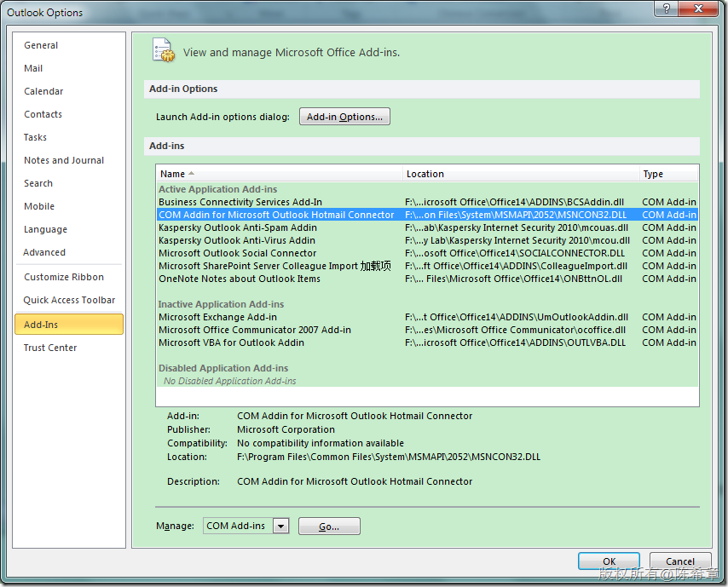Click the Inactive Application Add-ins group header

(x=221, y=304)
